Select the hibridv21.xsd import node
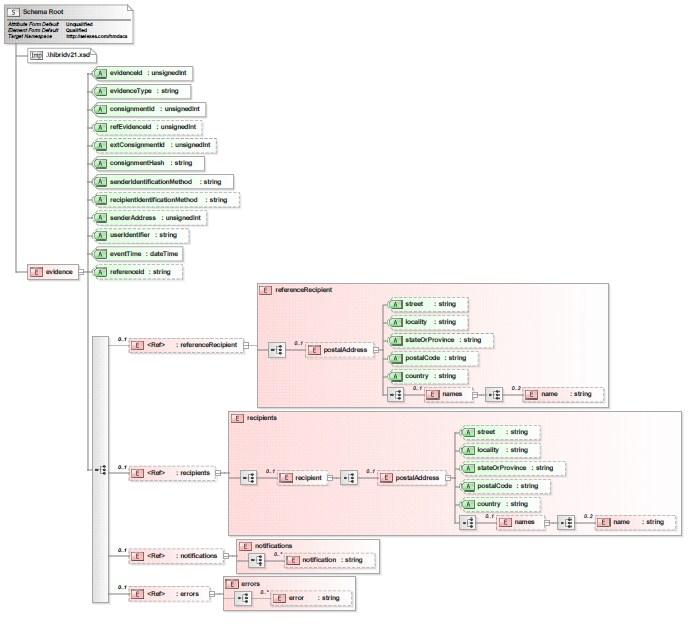Viewport: 689px width, 627px height. (x=62, y=55)
